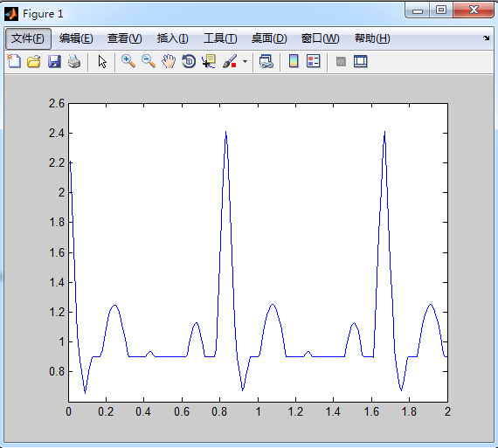The width and height of the screenshot is (498, 448).
Task: Insert a legend using the toolbar icon
Action: (314, 61)
